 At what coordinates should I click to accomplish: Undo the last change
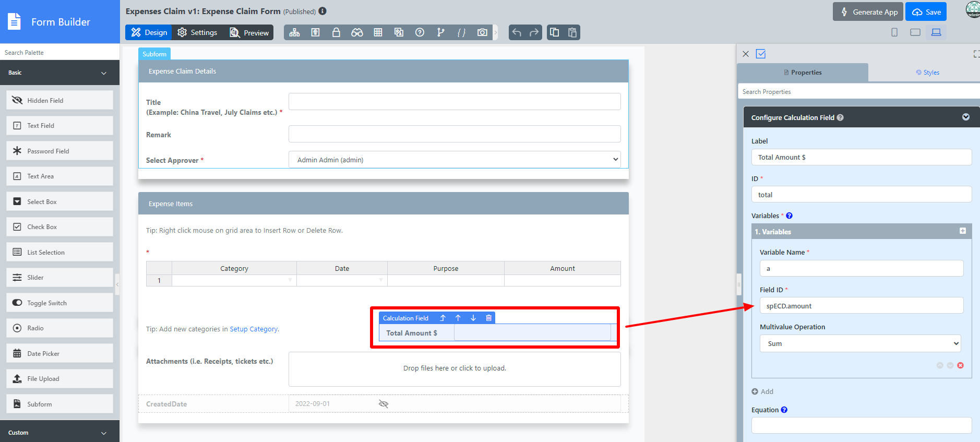(517, 32)
